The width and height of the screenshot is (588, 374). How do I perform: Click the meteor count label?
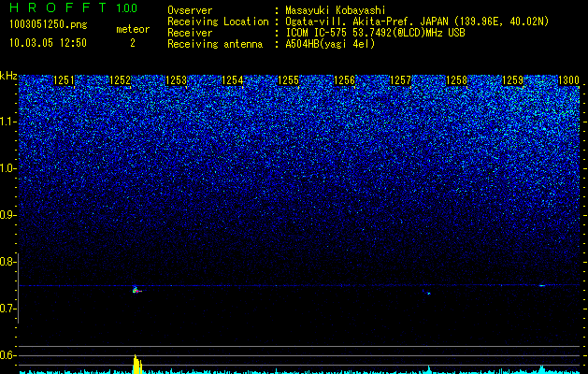pyautogui.click(x=133, y=29)
